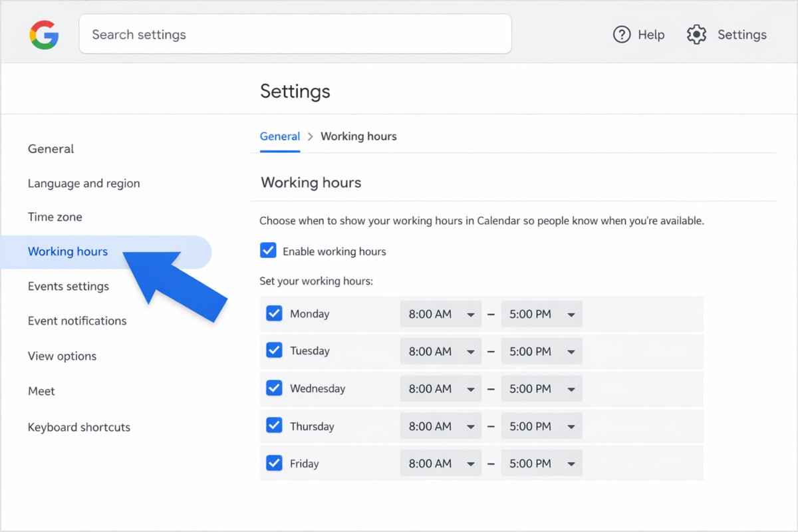This screenshot has width=798, height=532.
Task: Open Thursday start time dropdown
Action: click(x=440, y=426)
